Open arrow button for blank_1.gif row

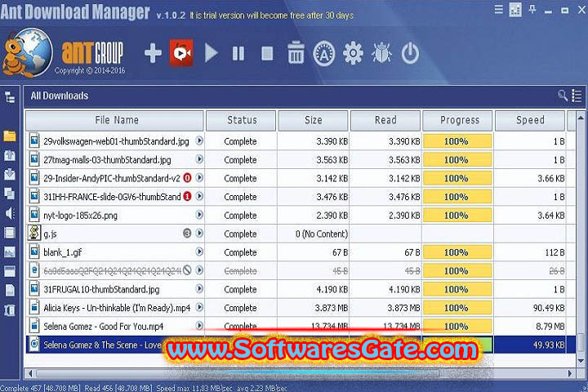(x=199, y=252)
